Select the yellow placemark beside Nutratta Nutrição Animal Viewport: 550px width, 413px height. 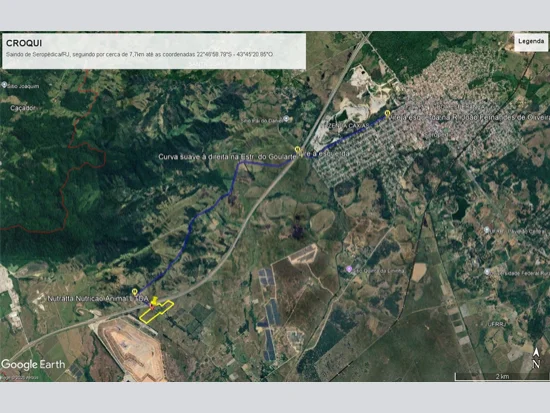pos(134,292)
